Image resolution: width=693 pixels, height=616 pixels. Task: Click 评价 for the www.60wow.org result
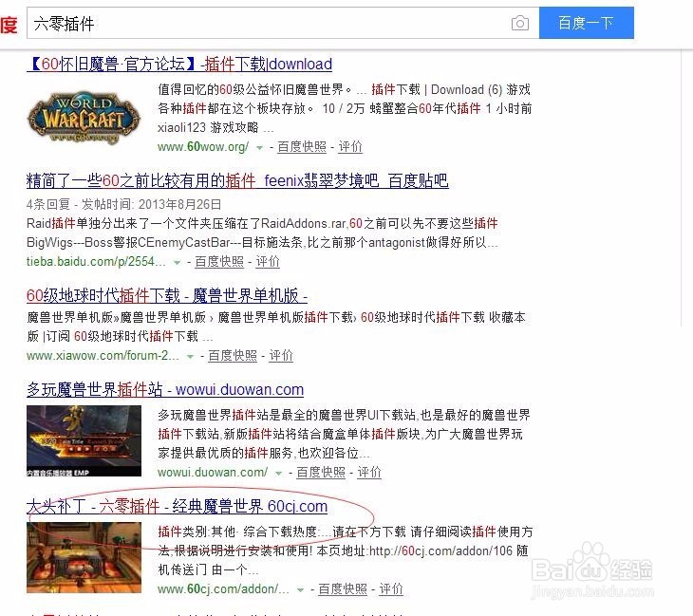tap(350, 147)
